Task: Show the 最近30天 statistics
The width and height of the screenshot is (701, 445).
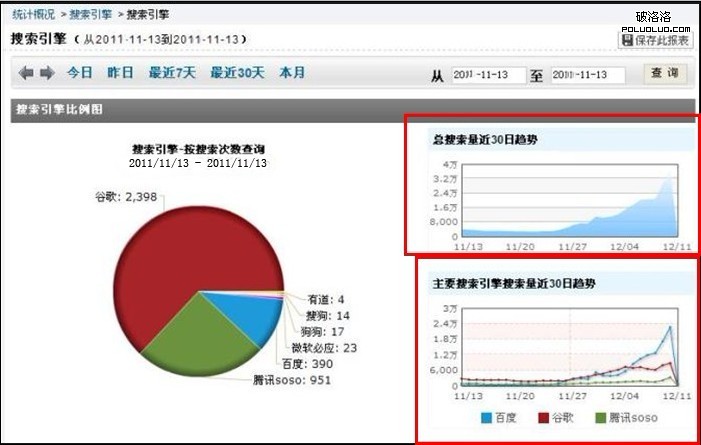Action: click(x=237, y=73)
